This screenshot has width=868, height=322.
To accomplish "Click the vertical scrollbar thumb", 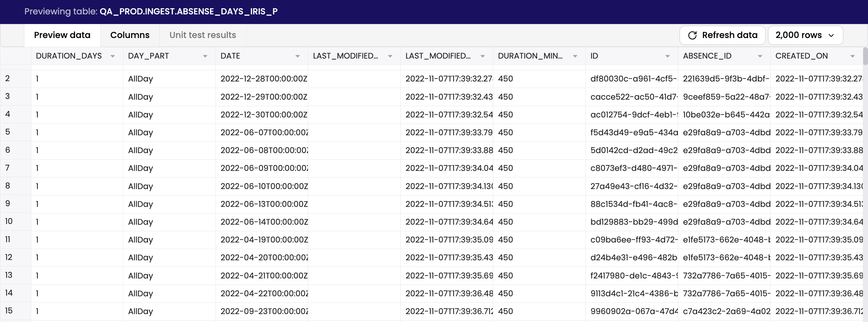I will pos(865,56).
